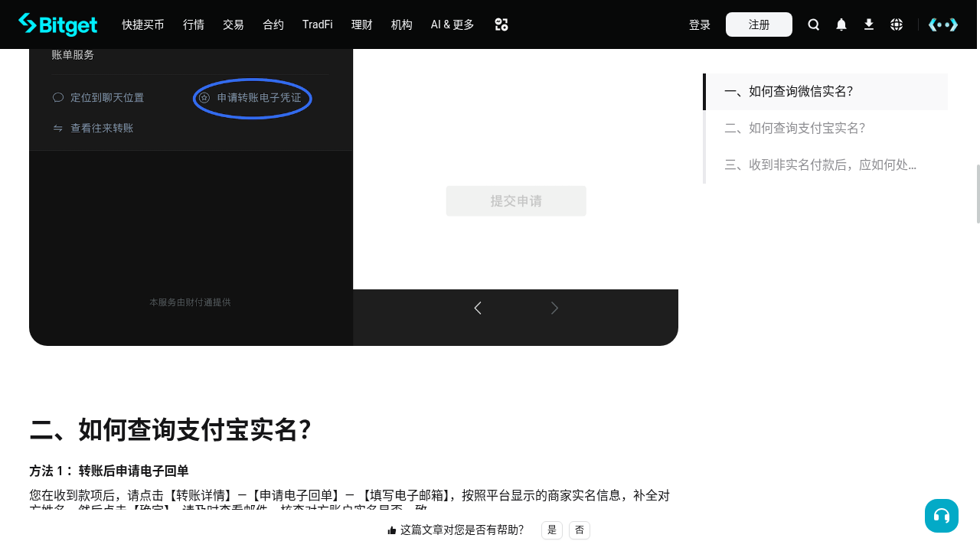The image size is (980, 551).
Task: Click the text 方法 1： 转账后申请电子回单
Action: (109, 471)
